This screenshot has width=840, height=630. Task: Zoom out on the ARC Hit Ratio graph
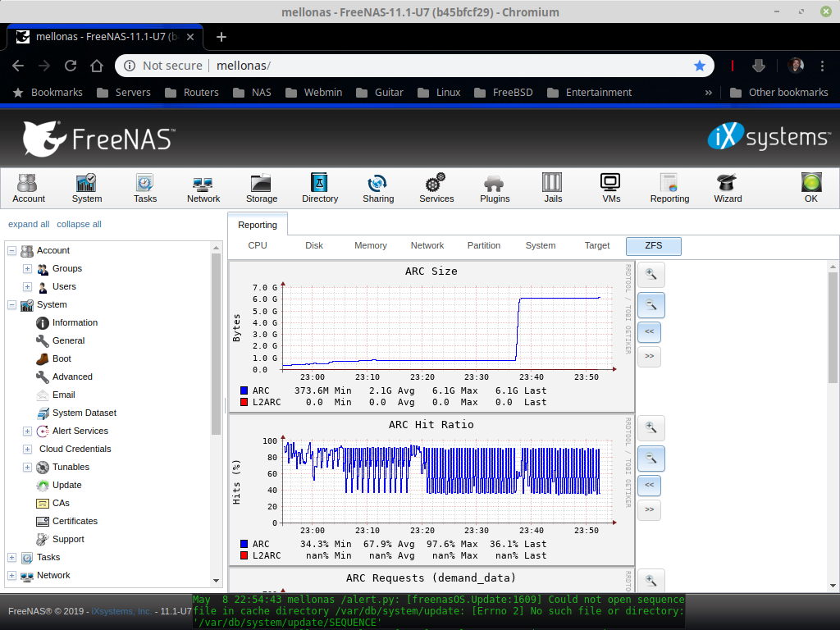pyautogui.click(x=651, y=458)
